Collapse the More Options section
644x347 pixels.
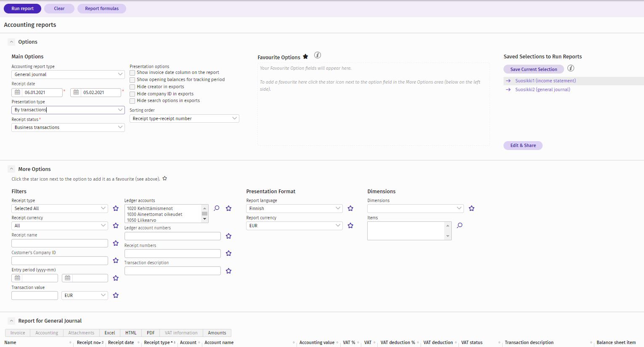pyautogui.click(x=11, y=169)
